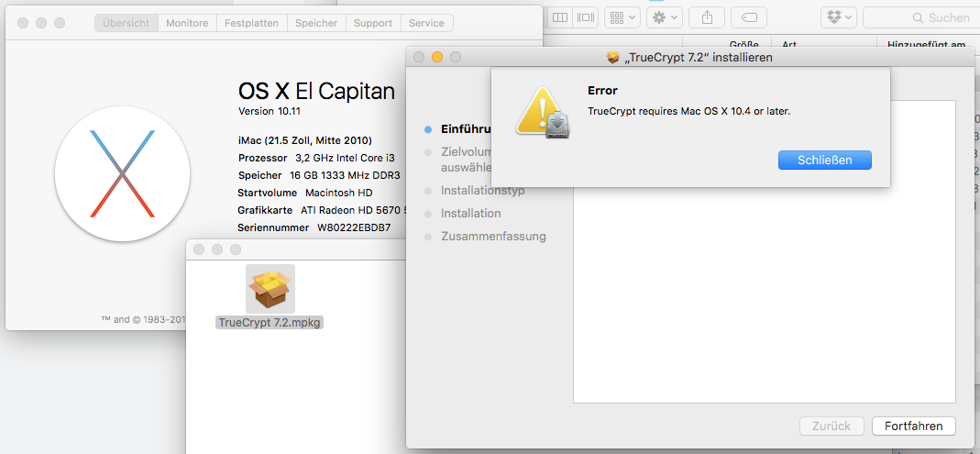Click the OS X El Capitan logo
This screenshot has width=980, height=454.
123,174
